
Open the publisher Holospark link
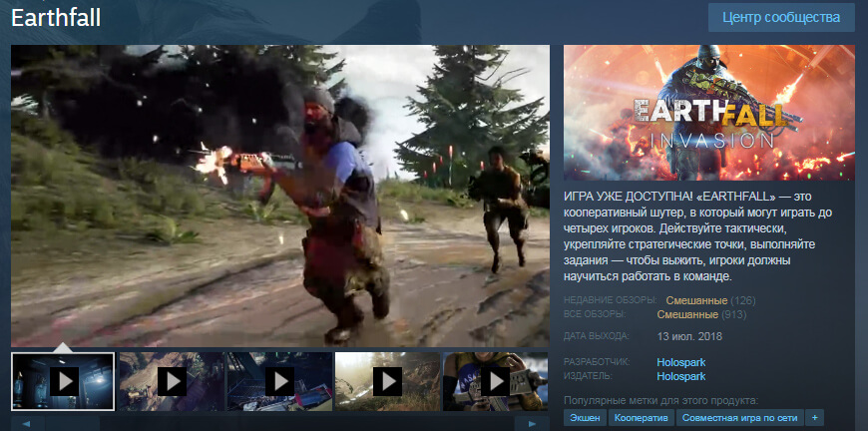680,376
